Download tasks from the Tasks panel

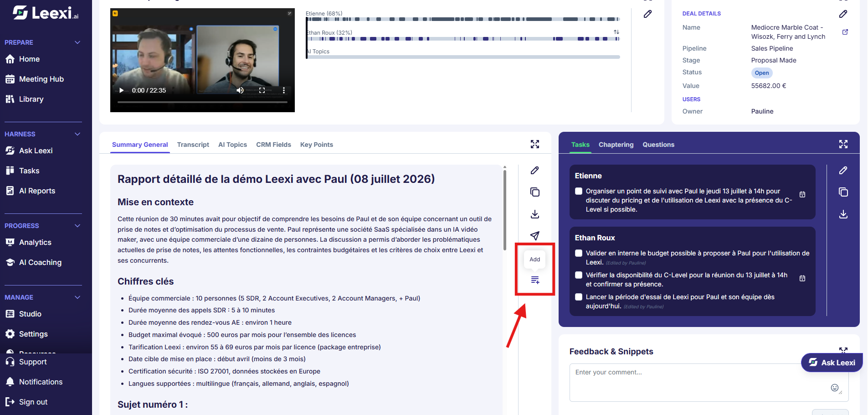[843, 214]
